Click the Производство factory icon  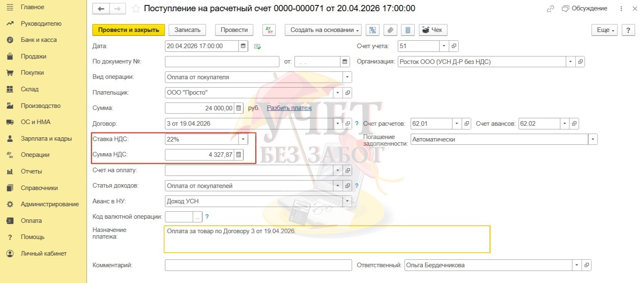pos(10,106)
